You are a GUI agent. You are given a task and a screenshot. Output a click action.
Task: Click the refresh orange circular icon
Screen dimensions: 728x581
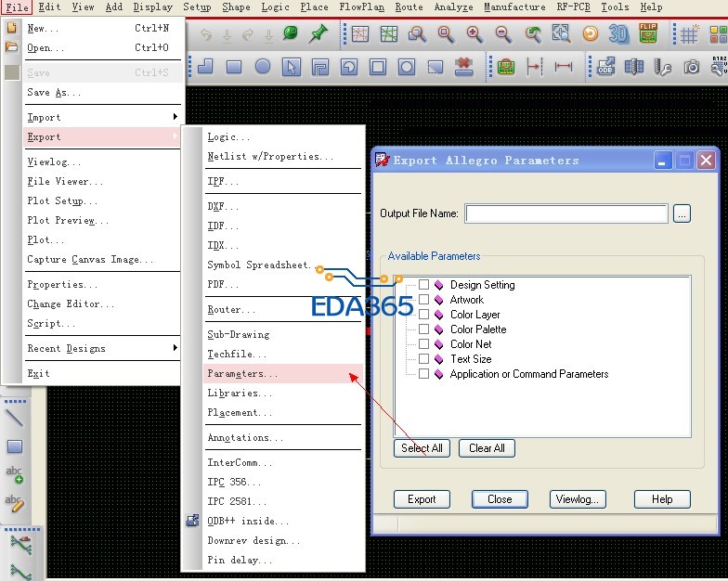pos(591,33)
